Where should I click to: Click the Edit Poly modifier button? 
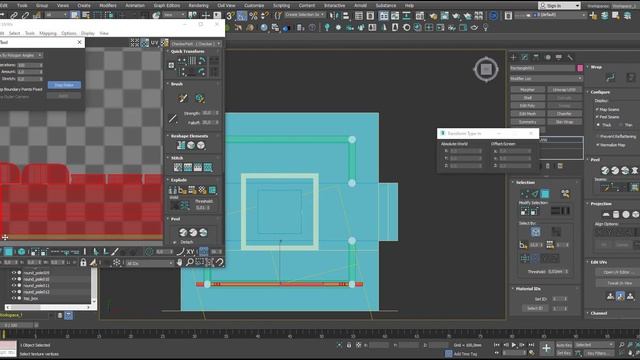tap(527, 106)
